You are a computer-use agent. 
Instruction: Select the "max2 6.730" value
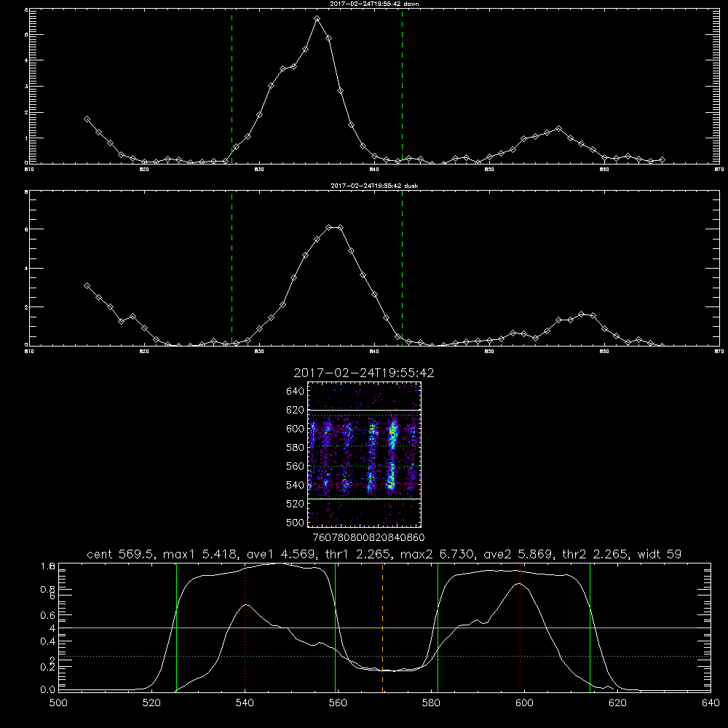point(437,554)
